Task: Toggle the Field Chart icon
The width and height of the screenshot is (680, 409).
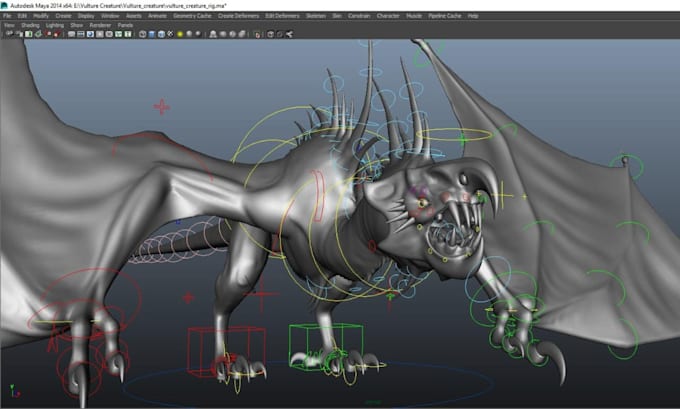Action: [x=109, y=34]
